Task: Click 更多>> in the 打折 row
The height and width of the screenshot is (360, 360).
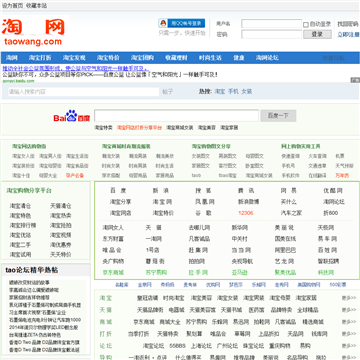Action: point(349,334)
